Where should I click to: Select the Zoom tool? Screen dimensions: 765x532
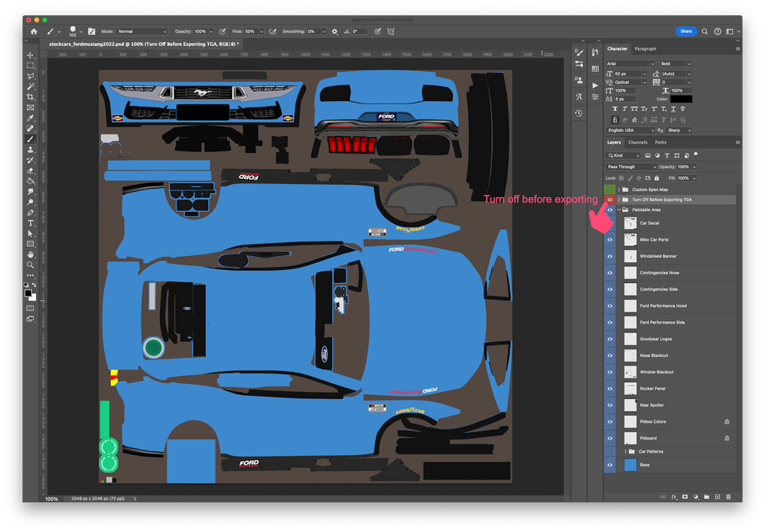tap(31, 263)
